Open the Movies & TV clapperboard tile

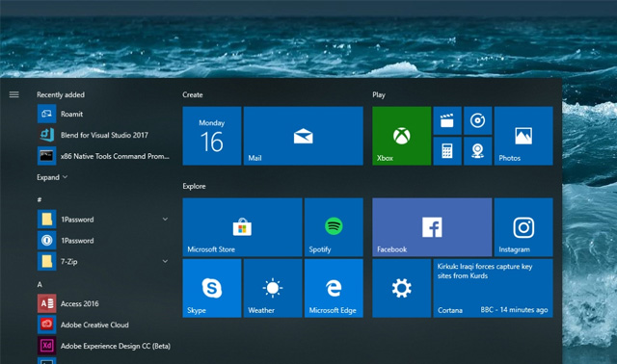click(x=447, y=120)
